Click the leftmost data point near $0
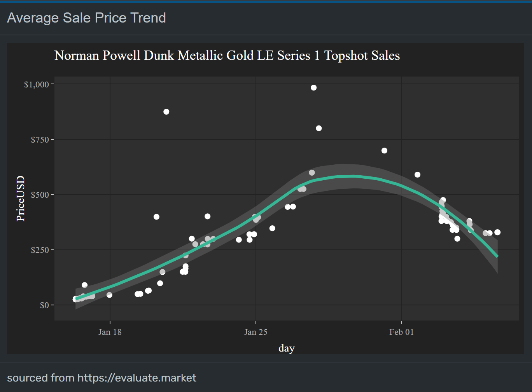This screenshot has width=532, height=392. click(x=75, y=299)
